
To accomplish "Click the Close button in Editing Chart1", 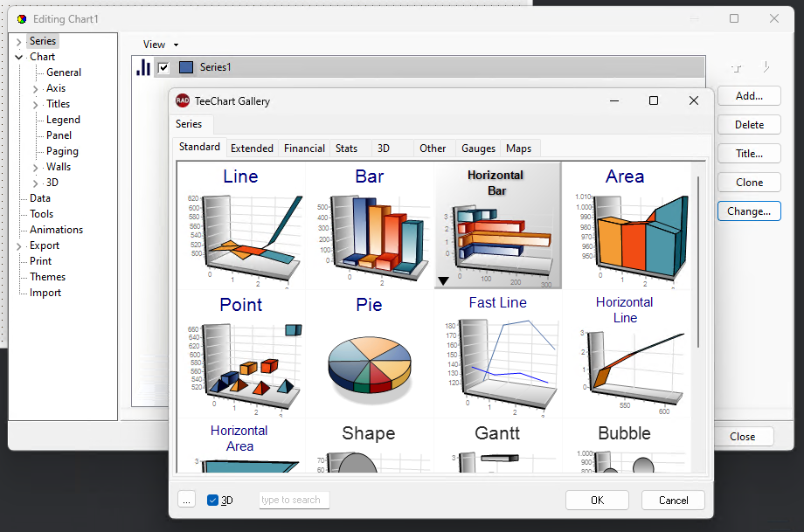I will 743,437.
